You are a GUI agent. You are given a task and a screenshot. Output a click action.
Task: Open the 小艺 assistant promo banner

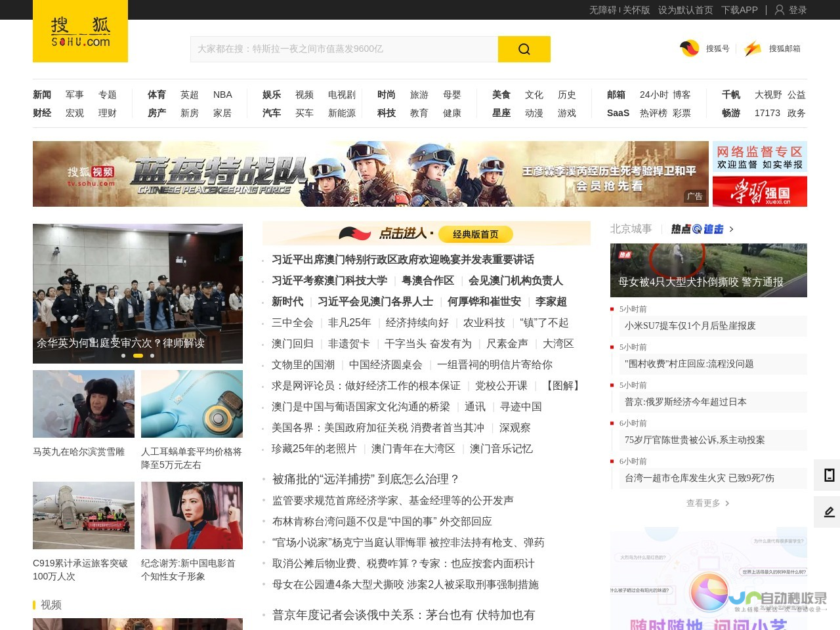[x=709, y=578]
